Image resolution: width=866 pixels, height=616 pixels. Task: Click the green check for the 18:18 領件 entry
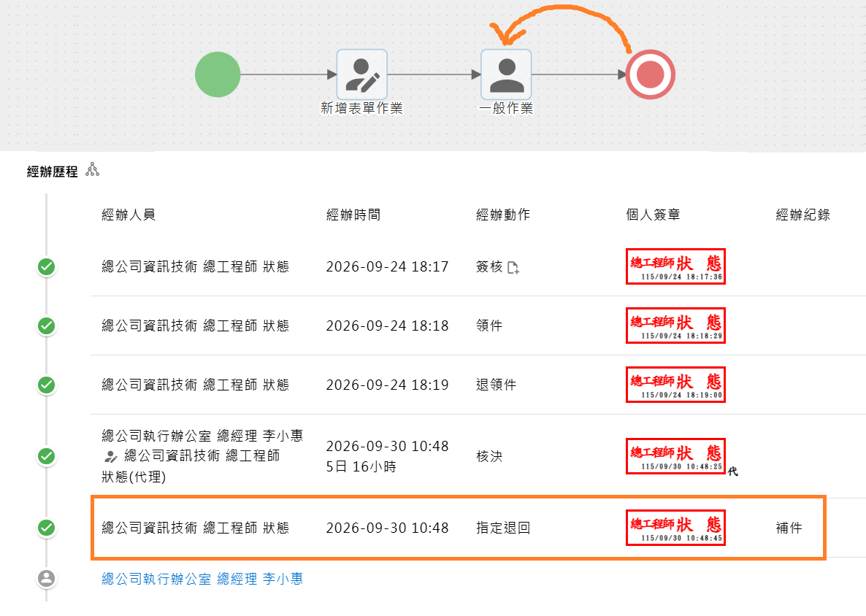click(x=47, y=326)
